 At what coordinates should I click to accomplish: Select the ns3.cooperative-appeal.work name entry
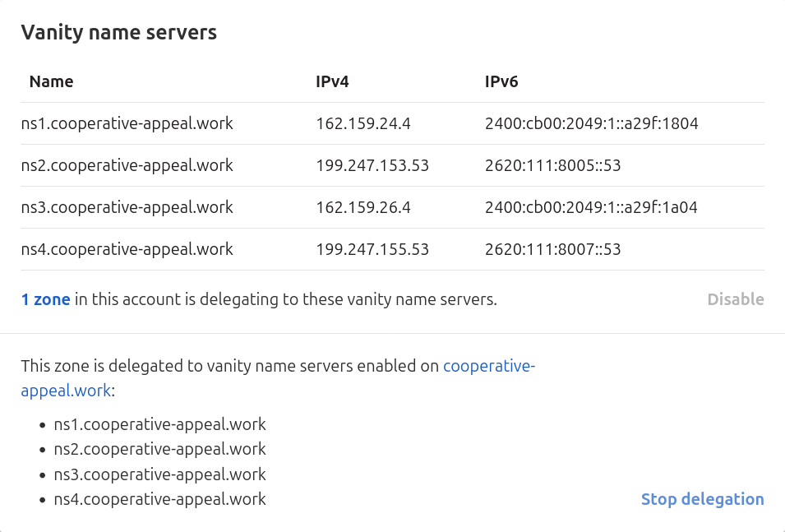pos(127,207)
